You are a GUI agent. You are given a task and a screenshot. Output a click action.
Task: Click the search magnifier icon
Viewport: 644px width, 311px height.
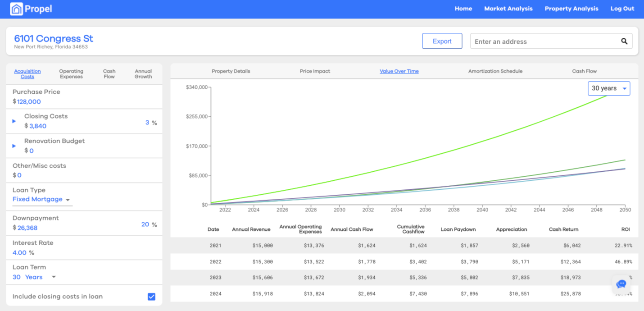pos(624,41)
